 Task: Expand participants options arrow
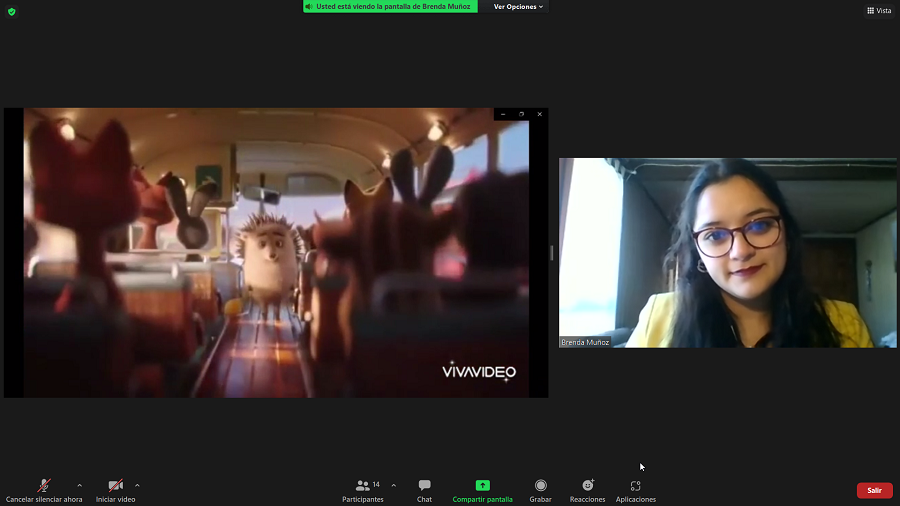tap(394, 486)
